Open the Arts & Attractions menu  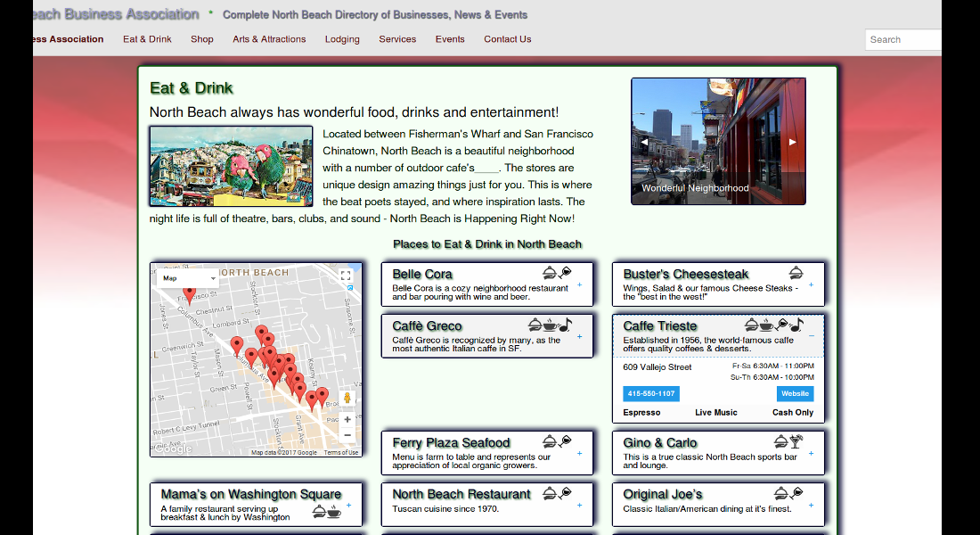coord(269,39)
